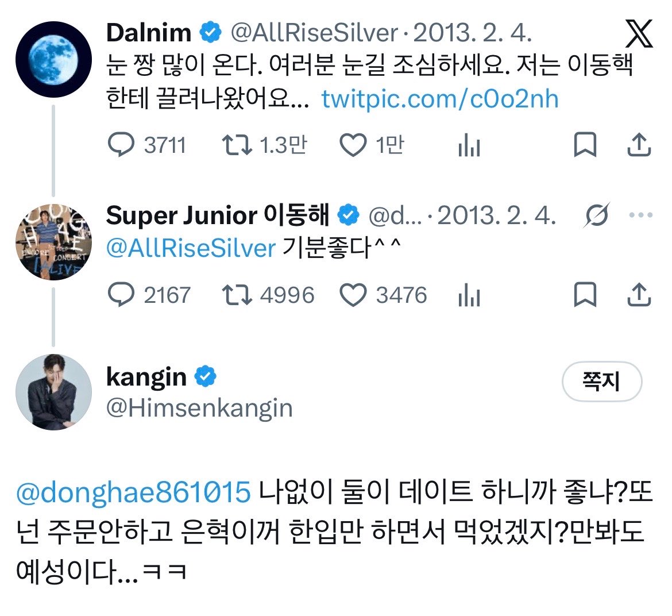672x616 pixels.
Task: Like 이동해's tweet with 3476 likes
Action: [353, 295]
